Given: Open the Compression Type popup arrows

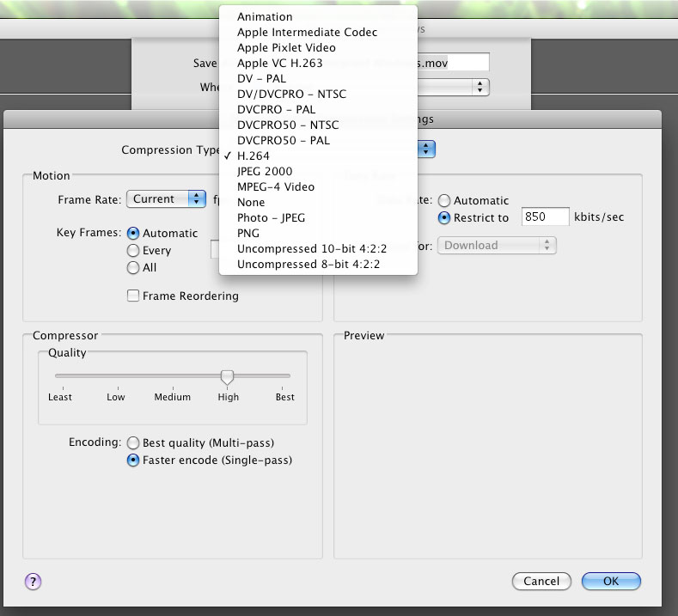Looking at the screenshot, I should tap(426, 149).
